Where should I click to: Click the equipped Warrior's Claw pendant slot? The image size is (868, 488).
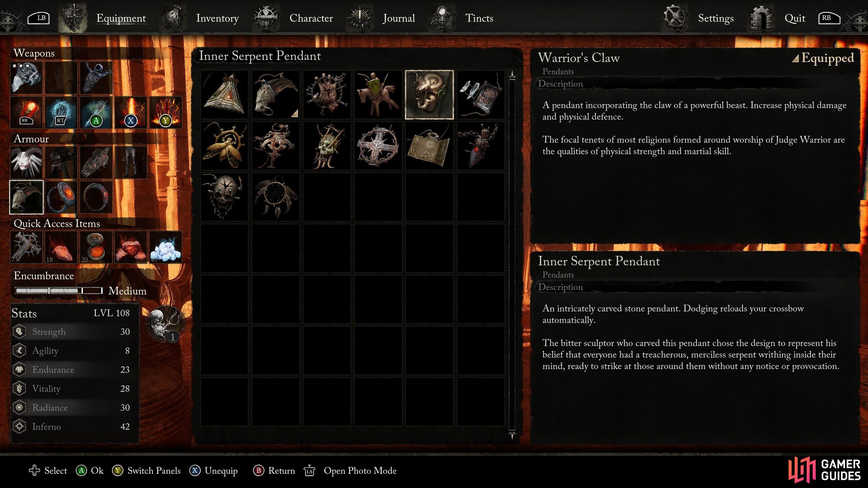(26, 197)
